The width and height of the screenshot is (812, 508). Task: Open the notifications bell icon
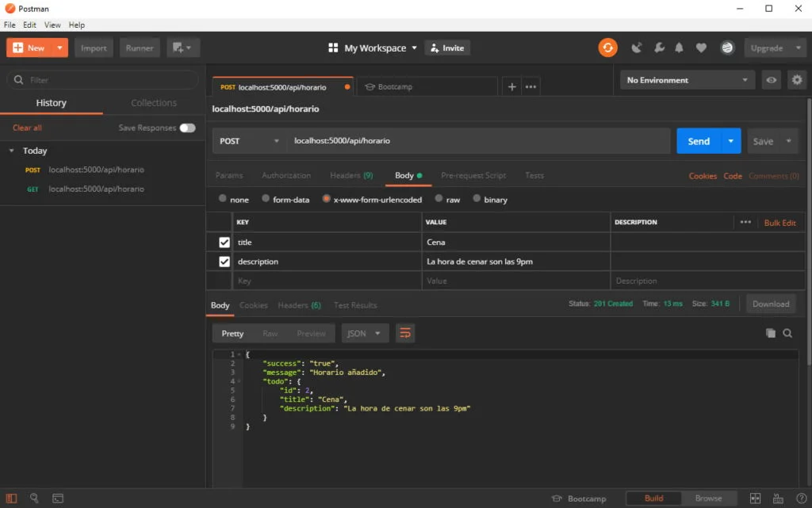[679, 48]
